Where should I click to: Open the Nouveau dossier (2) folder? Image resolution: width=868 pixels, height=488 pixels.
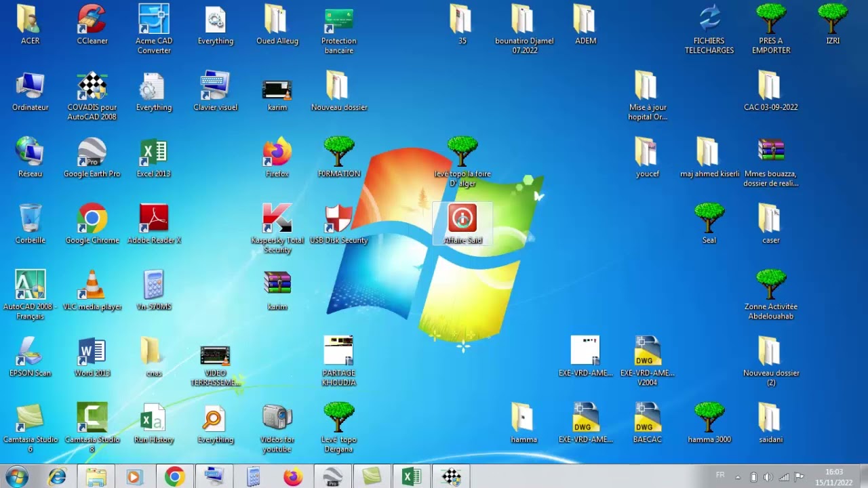tap(771, 361)
